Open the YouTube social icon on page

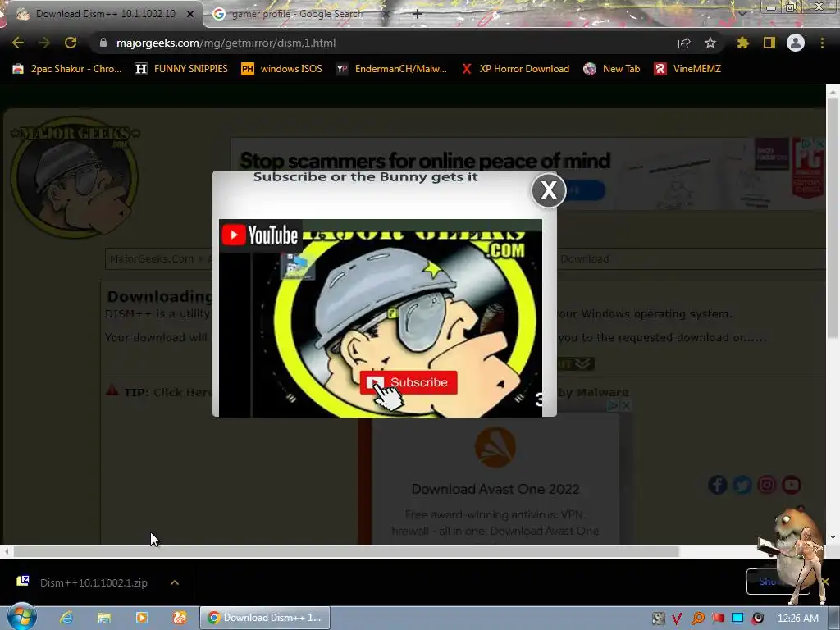click(x=792, y=485)
